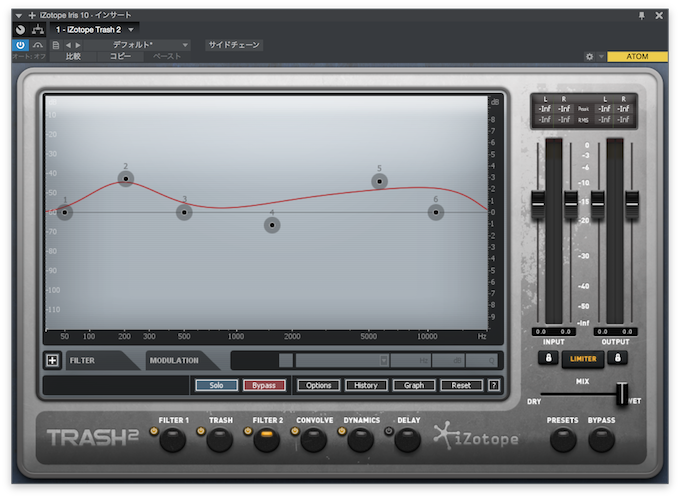Viewport: 680px width, 498px height.
Task: Click the FILTER 1 module knob
Action: (x=173, y=440)
